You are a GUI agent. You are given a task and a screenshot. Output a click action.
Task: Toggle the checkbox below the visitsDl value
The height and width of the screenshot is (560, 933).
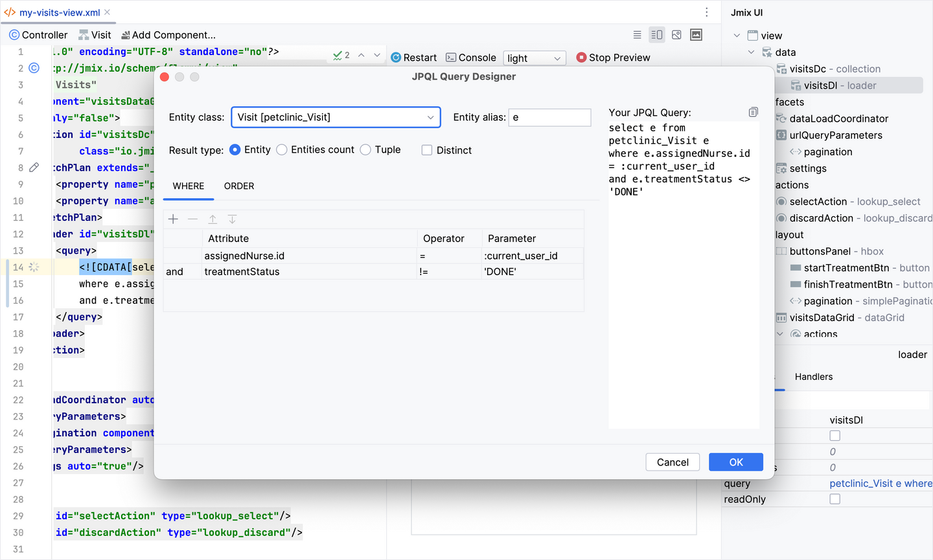pos(835,436)
